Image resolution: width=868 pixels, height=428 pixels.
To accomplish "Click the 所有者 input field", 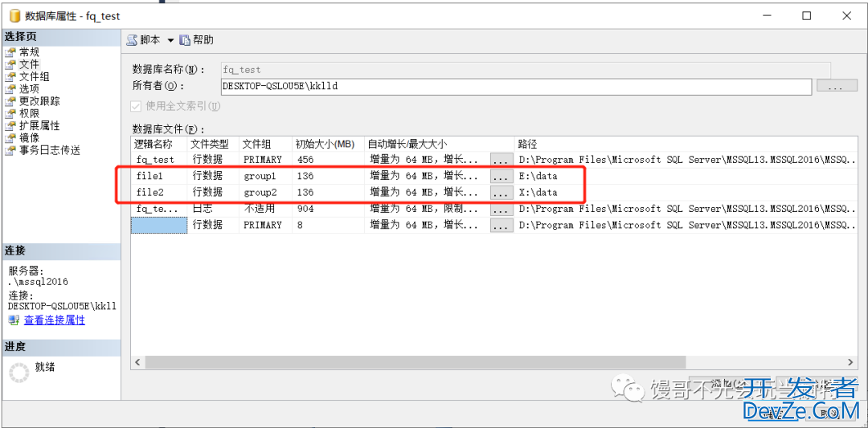I will click(x=516, y=86).
